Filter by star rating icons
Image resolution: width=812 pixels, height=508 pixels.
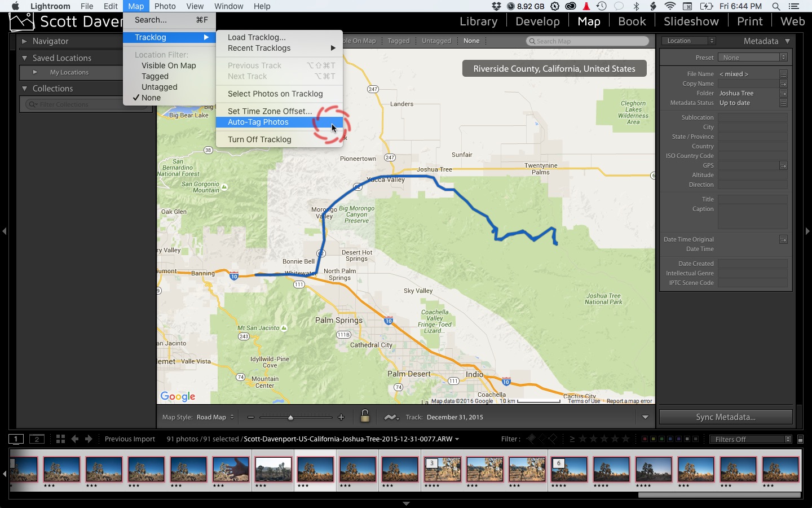click(x=606, y=439)
